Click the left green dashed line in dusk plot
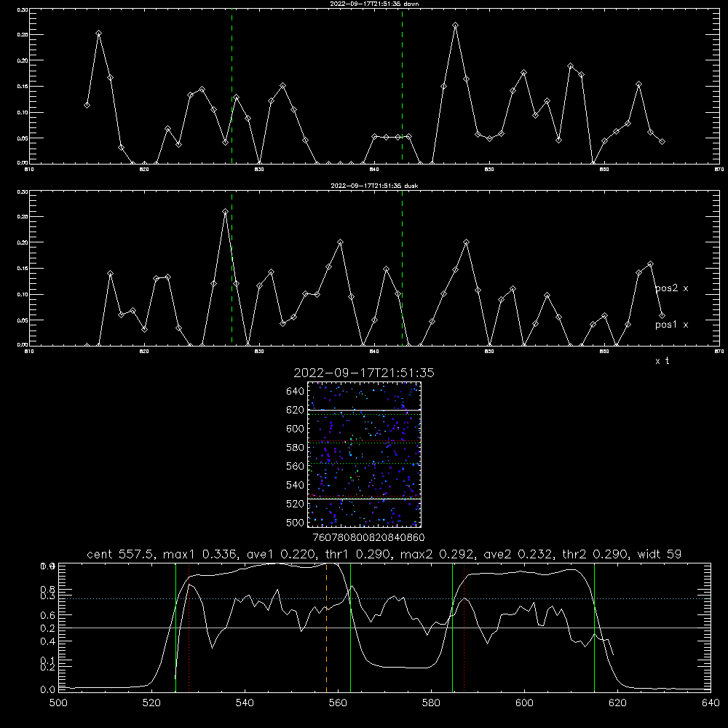728x728 pixels. pos(232,269)
